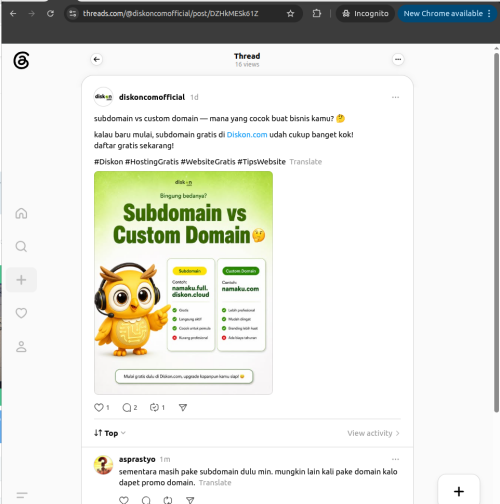
Task: Open the Threads logo home link
Action: [21, 60]
